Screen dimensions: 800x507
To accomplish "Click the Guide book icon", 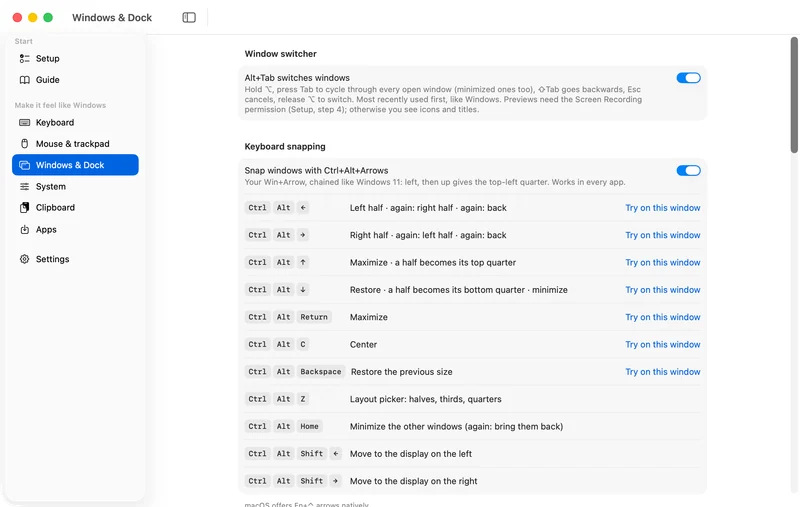I will (x=24, y=80).
